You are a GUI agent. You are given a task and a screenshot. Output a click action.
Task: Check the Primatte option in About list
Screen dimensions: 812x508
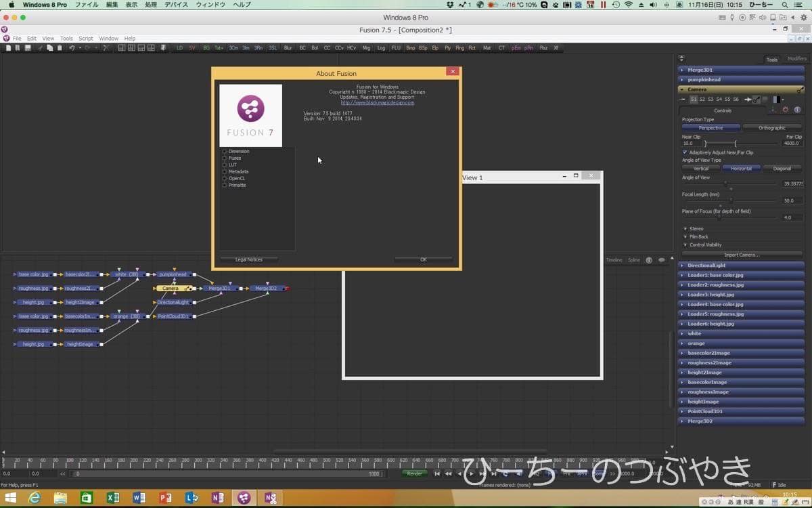pyautogui.click(x=225, y=185)
